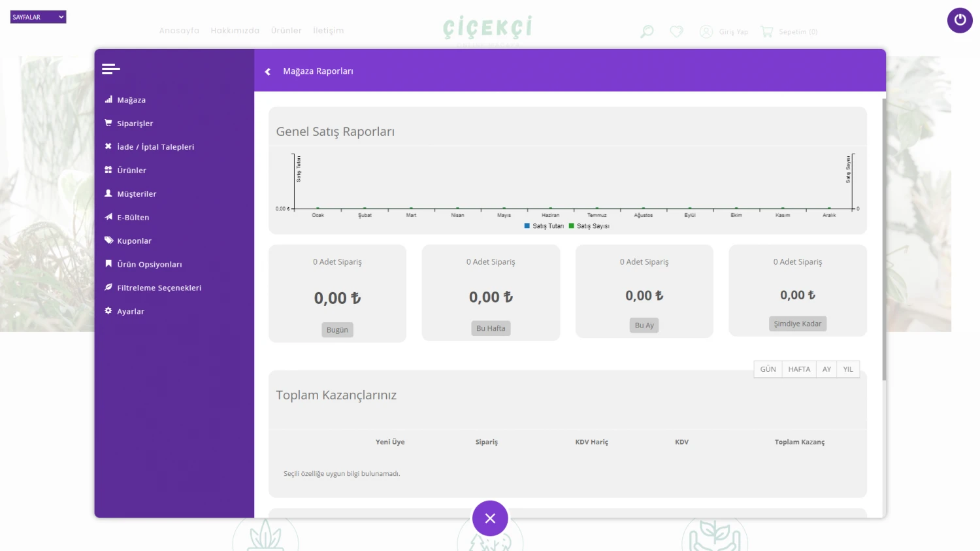Select the YIL period tab

848,369
